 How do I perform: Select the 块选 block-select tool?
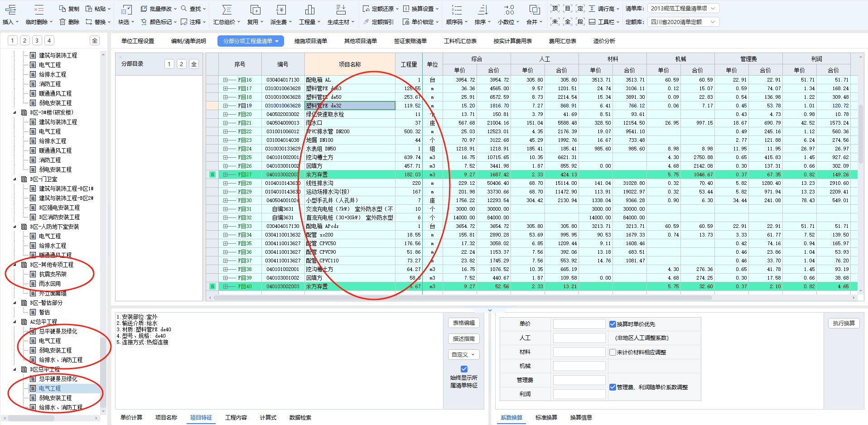click(x=126, y=14)
